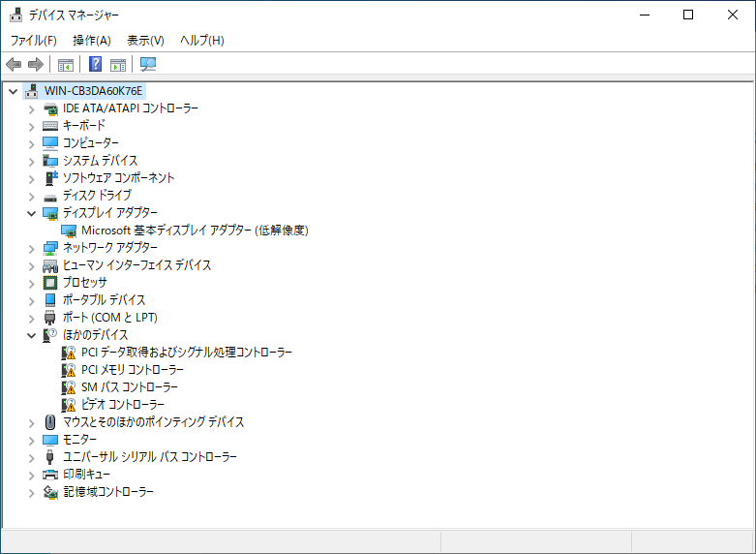Select the ソフトウェア コンポーネント label
Screen dimensions: 756x554
(119, 178)
